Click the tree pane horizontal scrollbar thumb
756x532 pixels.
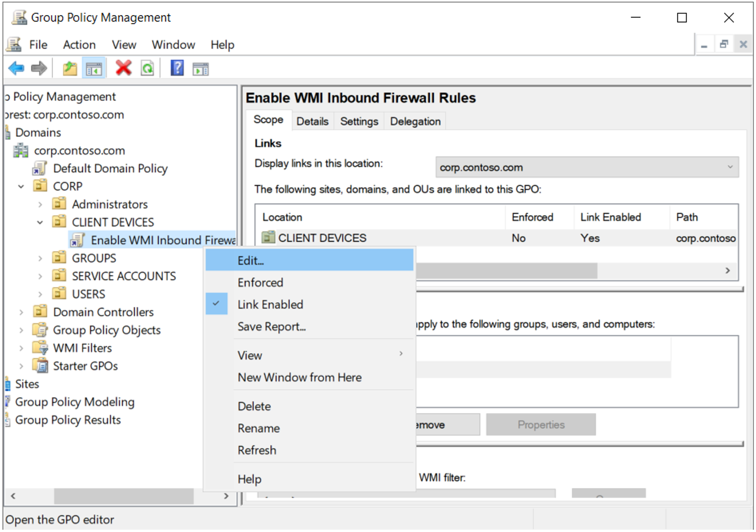click(x=124, y=496)
